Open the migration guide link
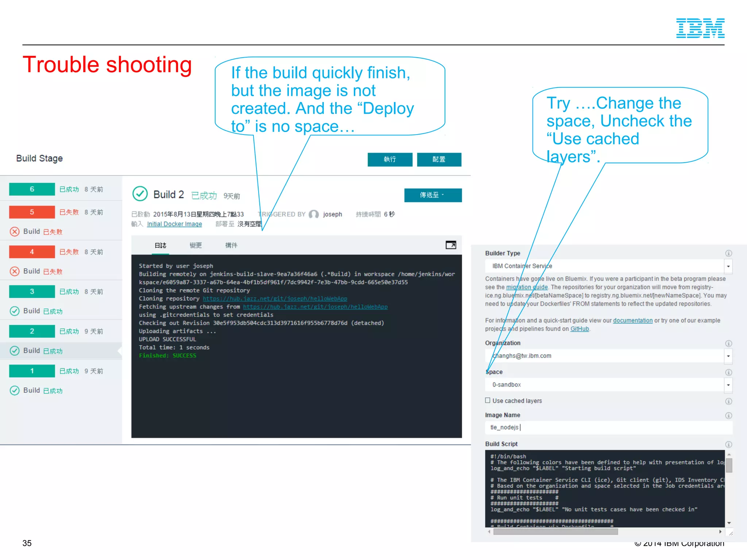Screen dimensions: 747x560 pos(527,287)
